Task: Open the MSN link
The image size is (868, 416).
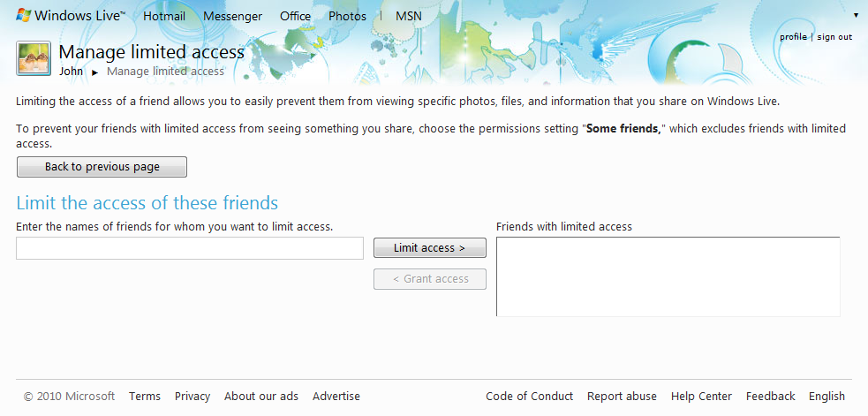Action: (x=409, y=16)
